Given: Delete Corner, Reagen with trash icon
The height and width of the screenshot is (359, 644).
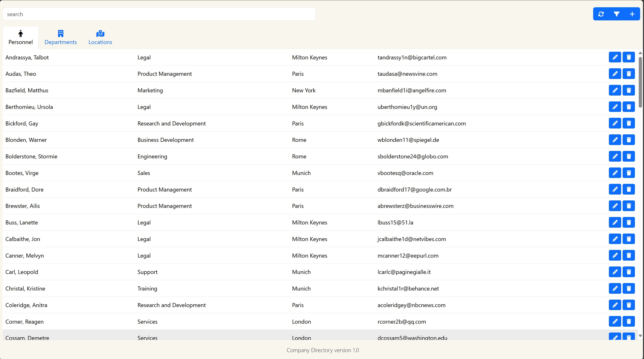Looking at the screenshot, I should coord(628,321).
